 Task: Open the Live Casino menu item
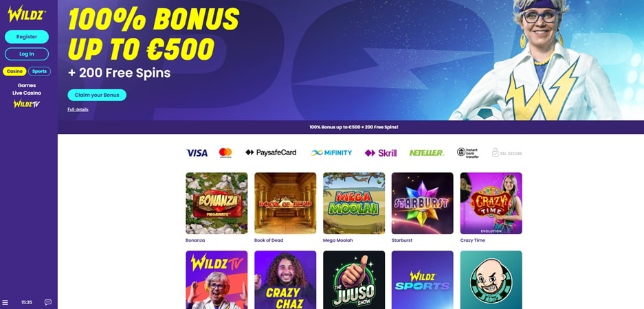click(x=27, y=93)
